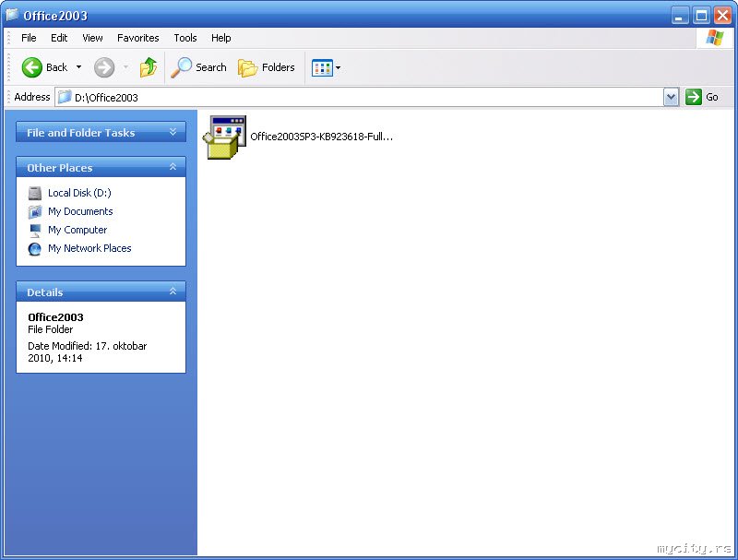
Task: Click the title bar folder icon
Action: click(x=12, y=15)
